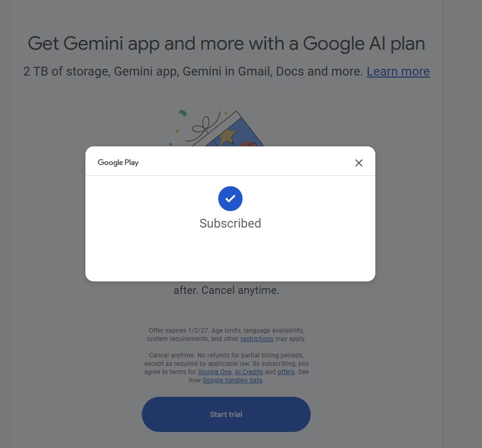Open the Google handles data link

point(232,380)
